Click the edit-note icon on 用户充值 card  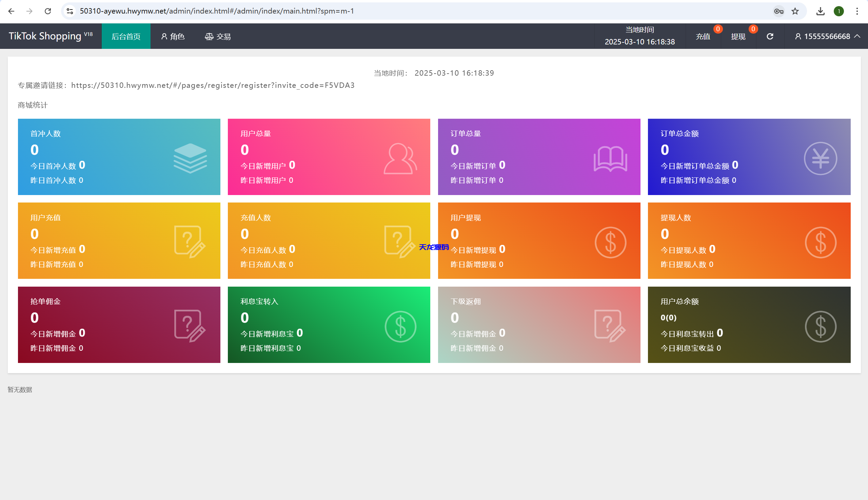pos(190,242)
